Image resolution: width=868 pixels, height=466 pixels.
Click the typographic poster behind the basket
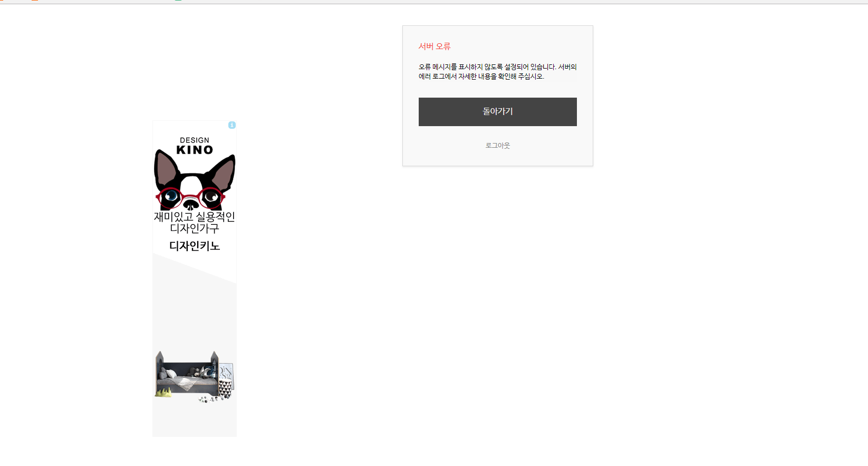[x=228, y=376]
